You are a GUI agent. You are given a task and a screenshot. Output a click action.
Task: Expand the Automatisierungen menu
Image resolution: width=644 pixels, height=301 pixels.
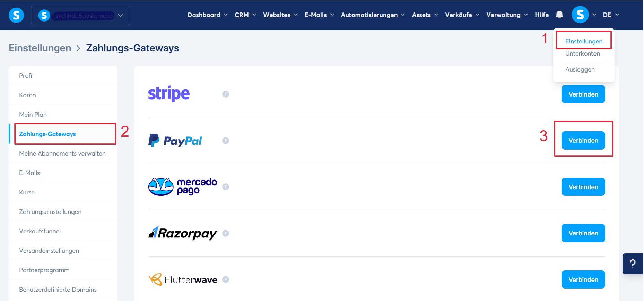click(373, 15)
